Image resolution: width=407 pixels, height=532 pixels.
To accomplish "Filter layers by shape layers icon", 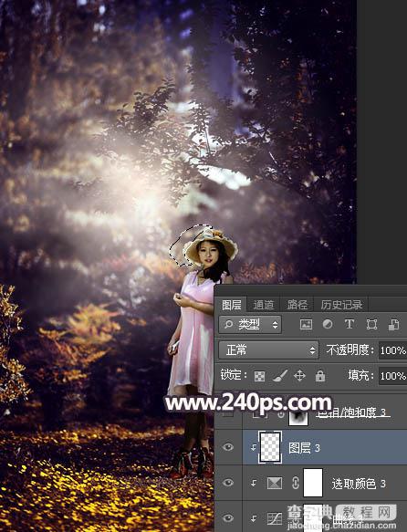I will [x=371, y=325].
